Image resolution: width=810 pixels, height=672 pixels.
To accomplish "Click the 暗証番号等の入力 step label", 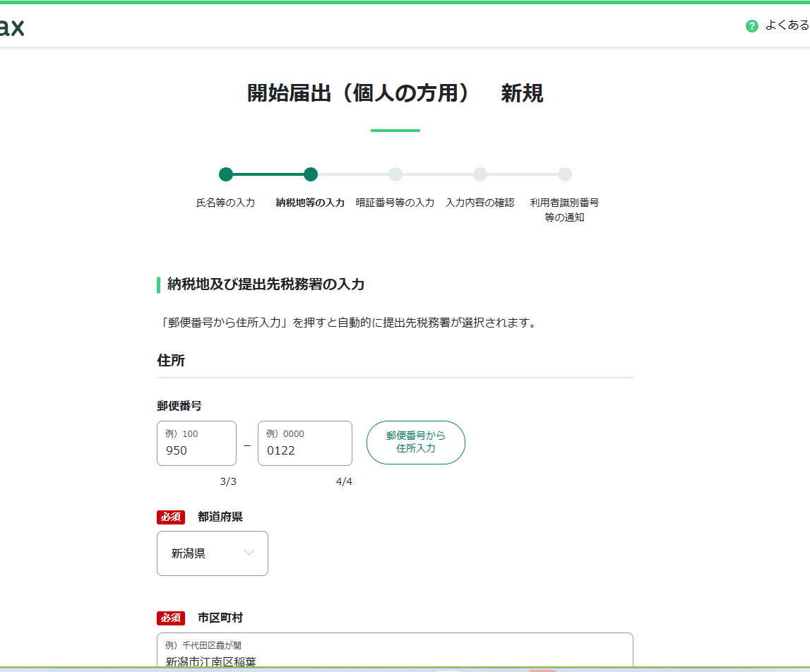I will tap(395, 203).
